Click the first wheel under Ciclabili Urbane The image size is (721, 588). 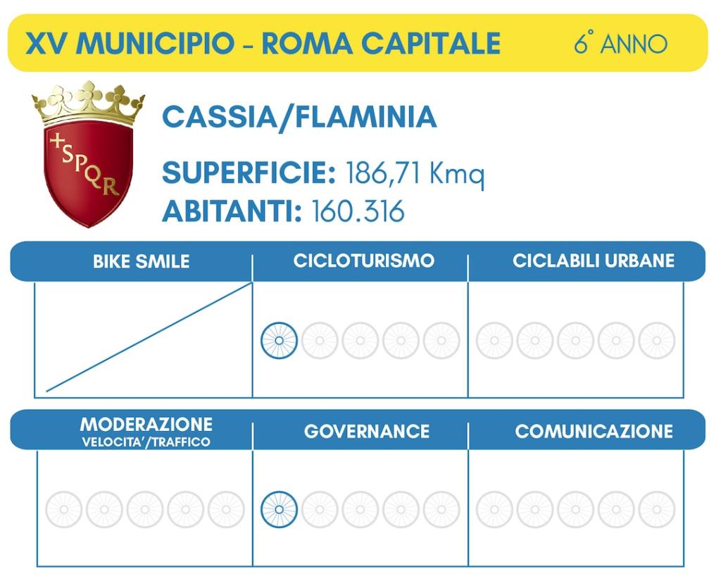coord(494,341)
